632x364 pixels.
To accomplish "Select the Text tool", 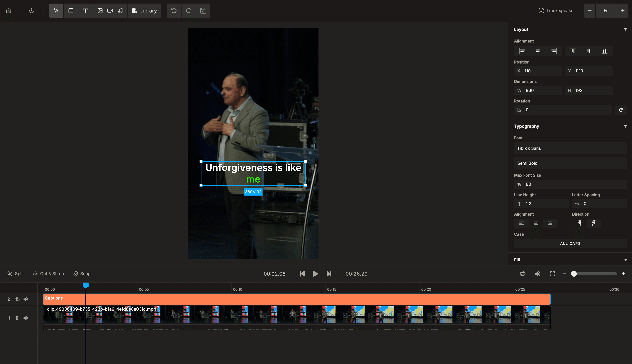I will click(85, 10).
